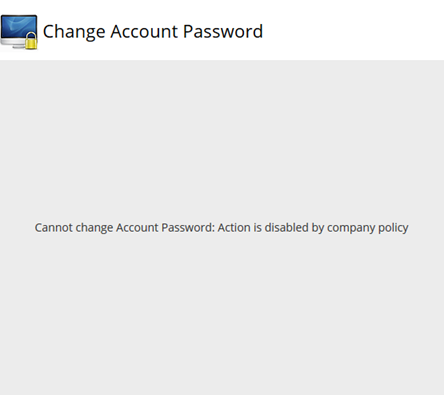Click empty gray panel below the message
This screenshot has height=395, width=444.
222,315
